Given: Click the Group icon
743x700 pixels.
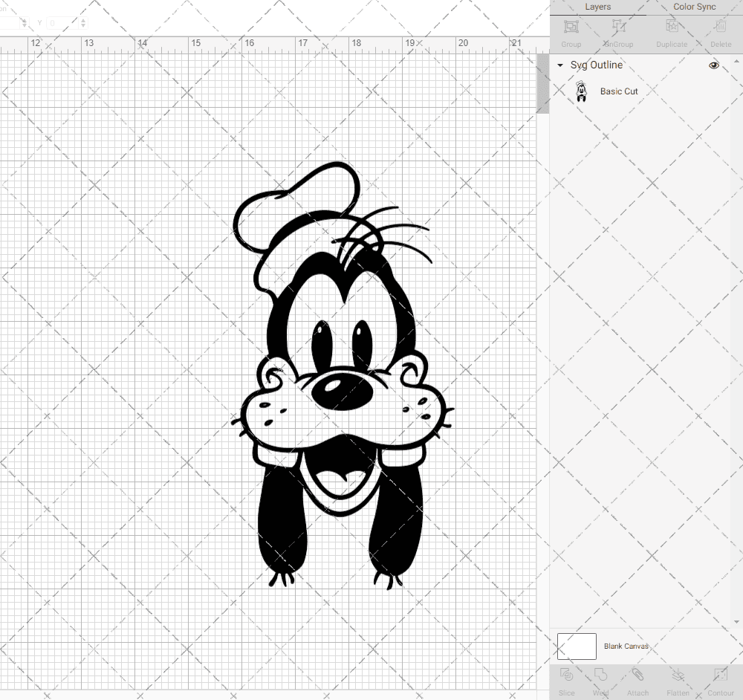Looking at the screenshot, I should [x=571, y=27].
